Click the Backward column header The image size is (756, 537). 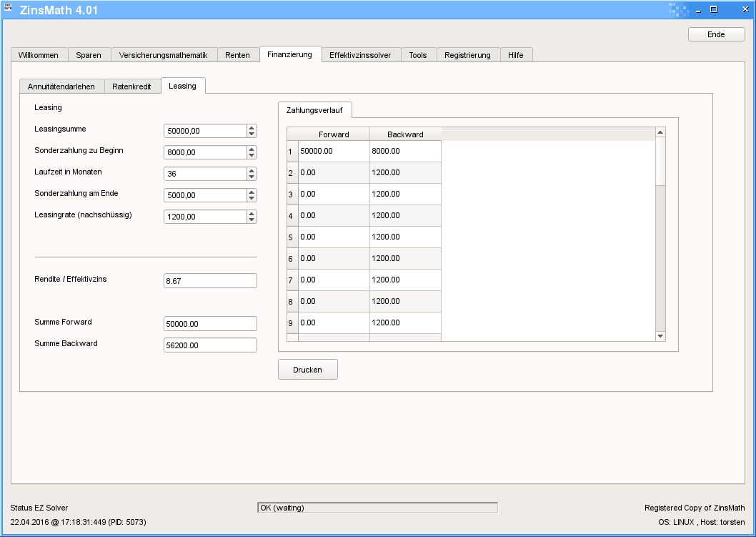[x=405, y=134]
